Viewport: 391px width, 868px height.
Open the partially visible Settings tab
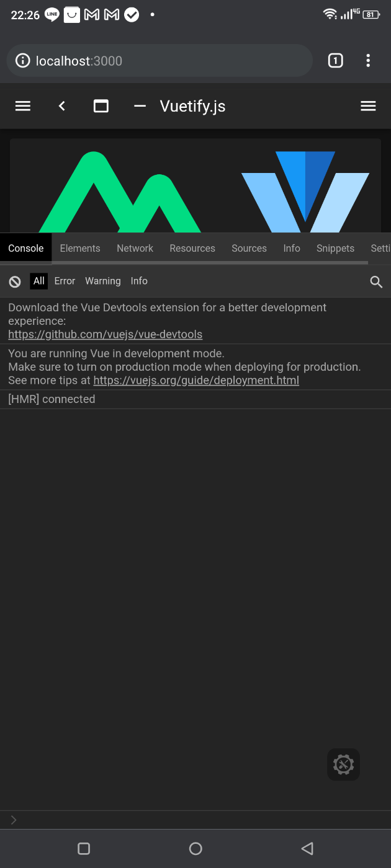click(x=380, y=248)
